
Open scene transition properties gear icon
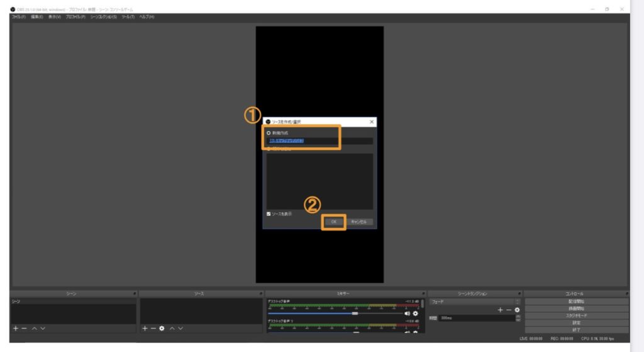pyautogui.click(x=517, y=310)
